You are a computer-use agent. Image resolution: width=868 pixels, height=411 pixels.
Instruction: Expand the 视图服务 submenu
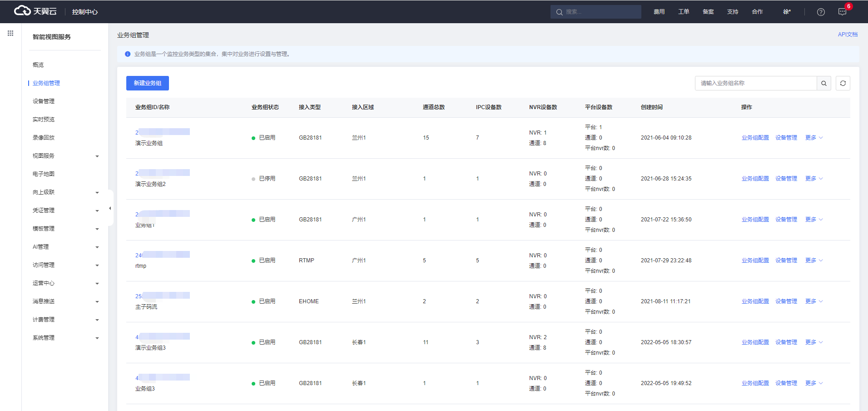tap(66, 156)
